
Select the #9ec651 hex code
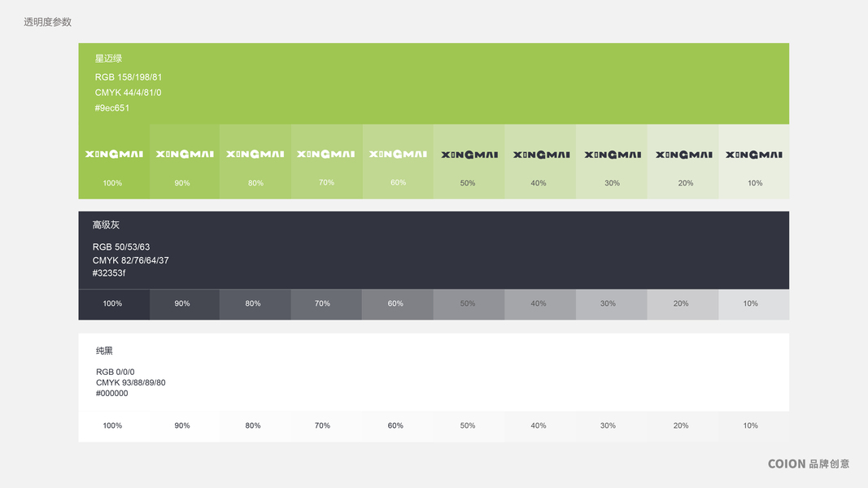[111, 108]
